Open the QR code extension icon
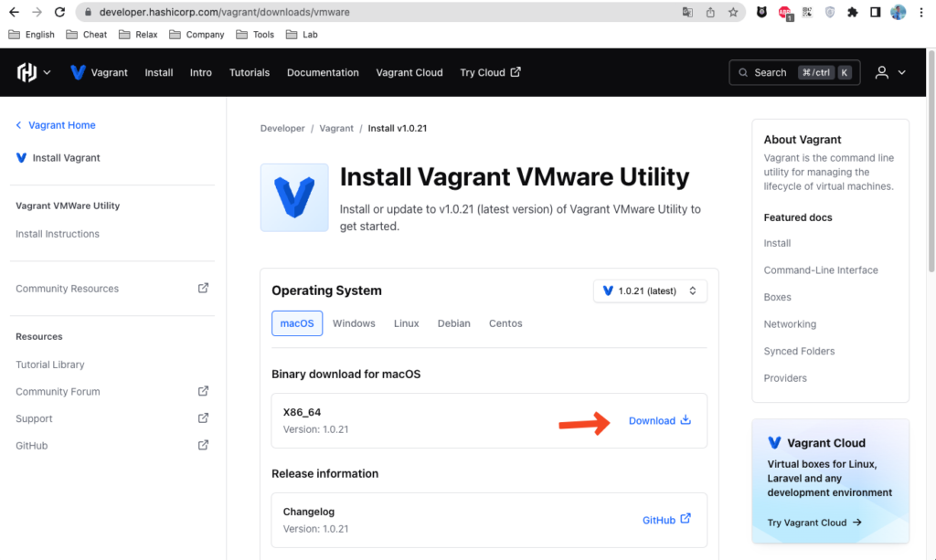Viewport: 936px width, 560px height. (x=807, y=12)
